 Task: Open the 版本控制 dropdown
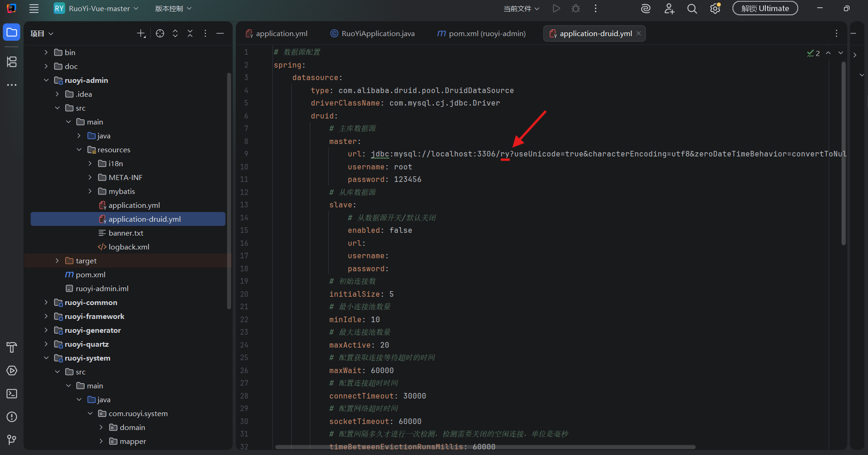(x=173, y=8)
